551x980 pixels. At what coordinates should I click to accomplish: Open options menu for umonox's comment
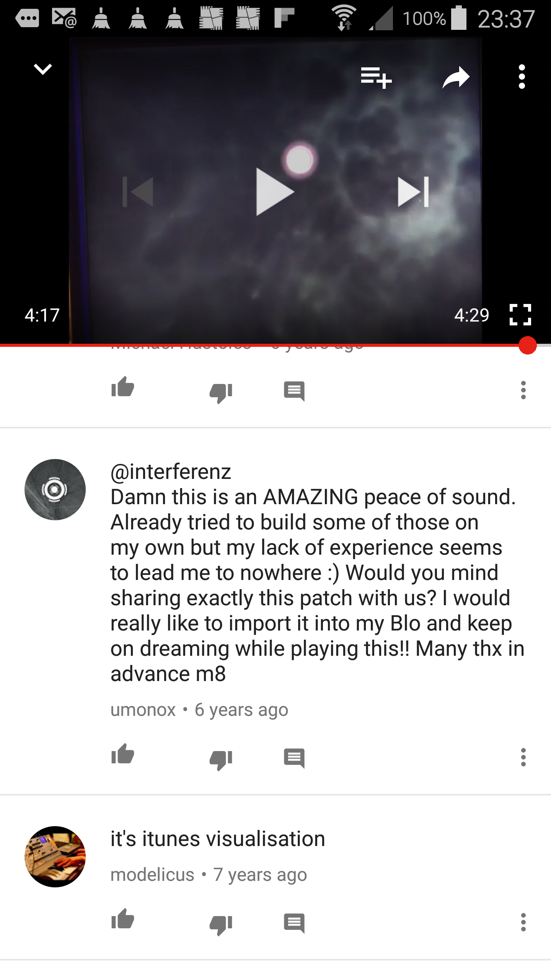pos(523,757)
